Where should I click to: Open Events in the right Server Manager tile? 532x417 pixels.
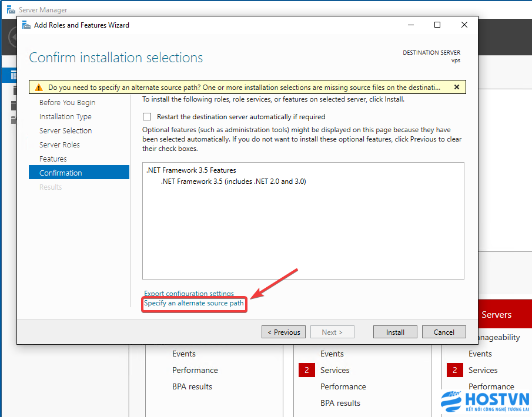pyautogui.click(x=480, y=354)
